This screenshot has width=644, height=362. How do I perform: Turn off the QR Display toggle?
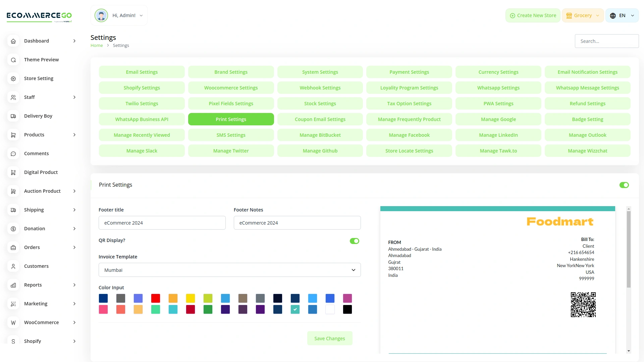pos(355,241)
